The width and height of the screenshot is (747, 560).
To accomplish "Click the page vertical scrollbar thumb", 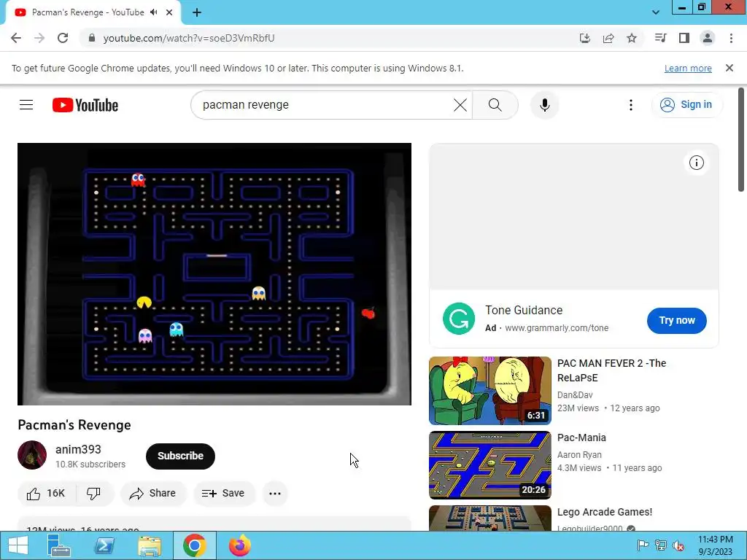I will [x=741, y=139].
